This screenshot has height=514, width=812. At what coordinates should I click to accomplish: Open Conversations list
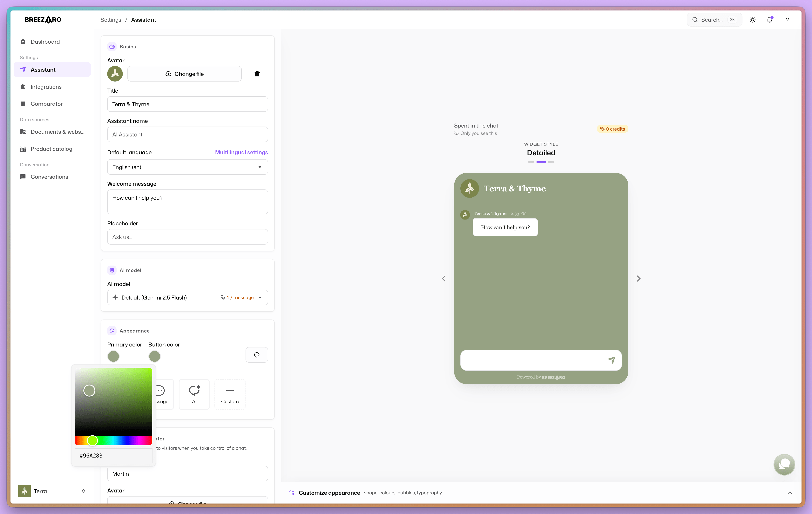pos(52,177)
